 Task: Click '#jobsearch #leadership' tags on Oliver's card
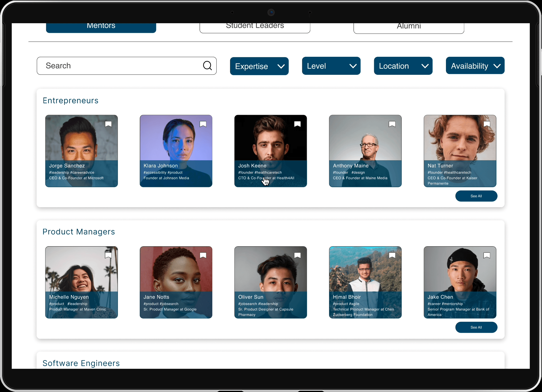coord(258,304)
